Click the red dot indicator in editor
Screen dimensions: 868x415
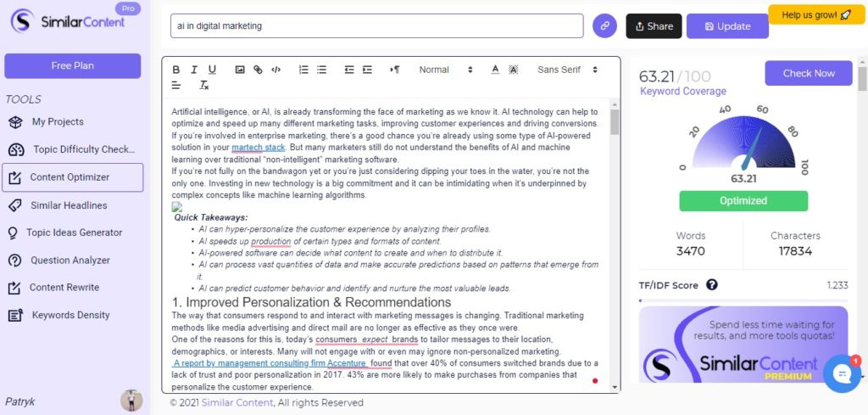click(x=595, y=381)
